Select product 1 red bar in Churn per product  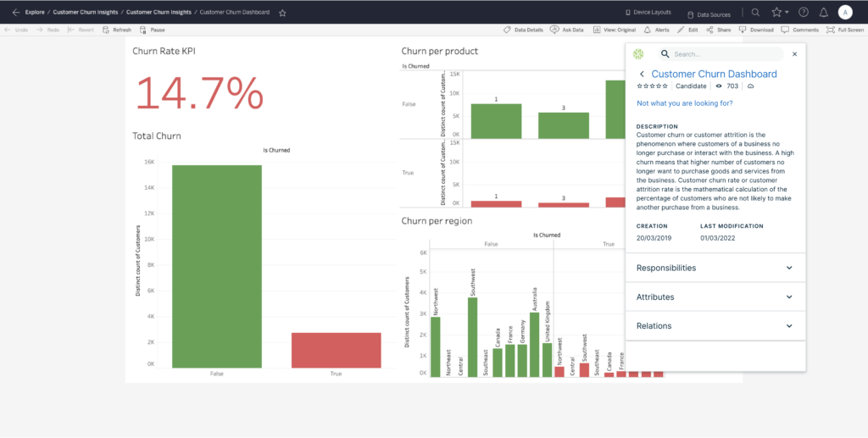[496, 204]
